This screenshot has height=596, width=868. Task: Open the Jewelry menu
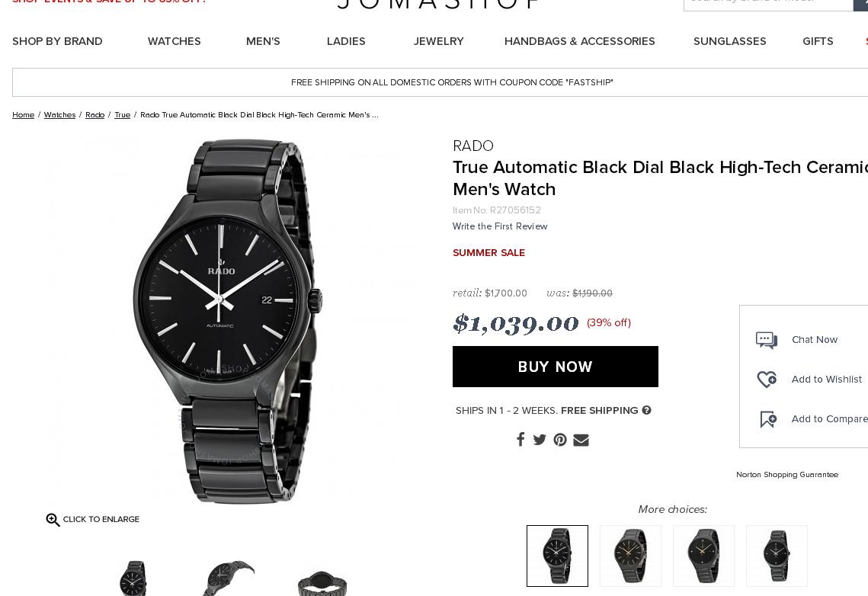[x=438, y=41]
